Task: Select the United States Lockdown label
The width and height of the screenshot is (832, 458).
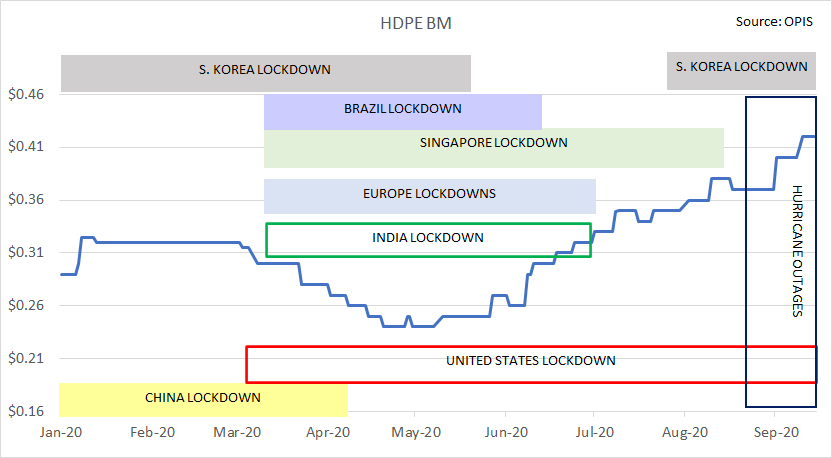Action: 530,360
